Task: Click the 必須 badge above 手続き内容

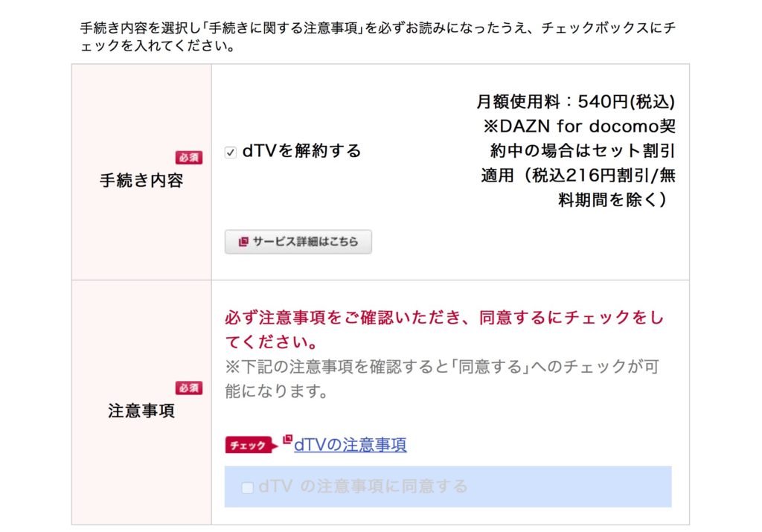Action: 189,158
